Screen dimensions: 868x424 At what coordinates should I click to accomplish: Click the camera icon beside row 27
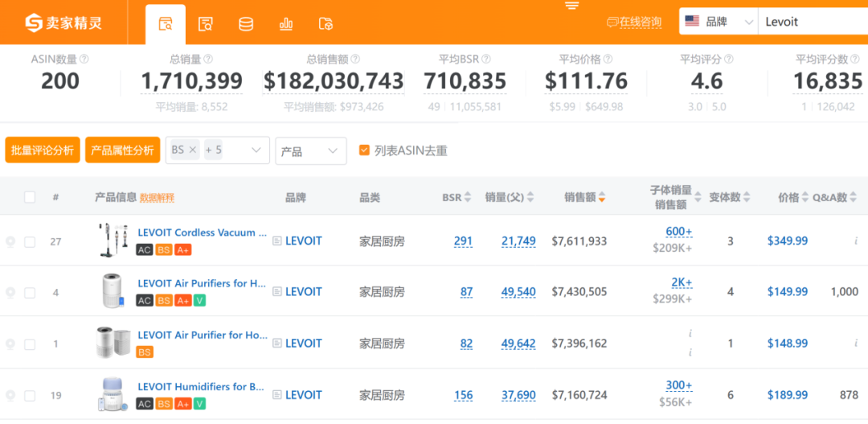point(10,241)
